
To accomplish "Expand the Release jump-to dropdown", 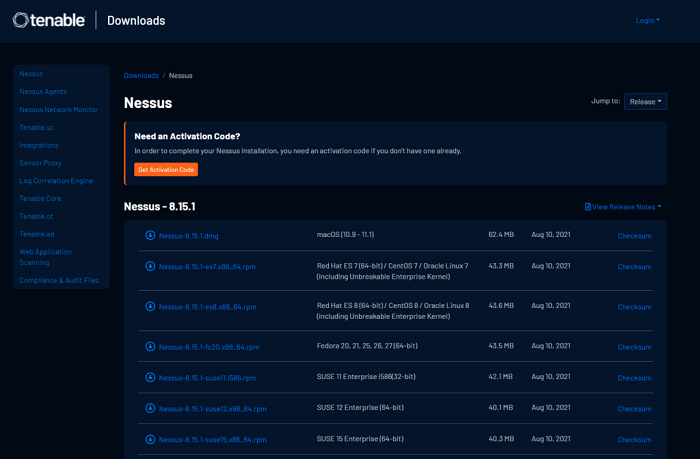I will click(646, 101).
